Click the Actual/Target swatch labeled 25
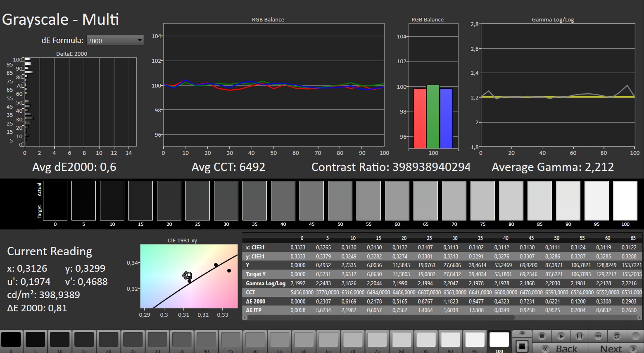The image size is (644, 353). (x=197, y=201)
